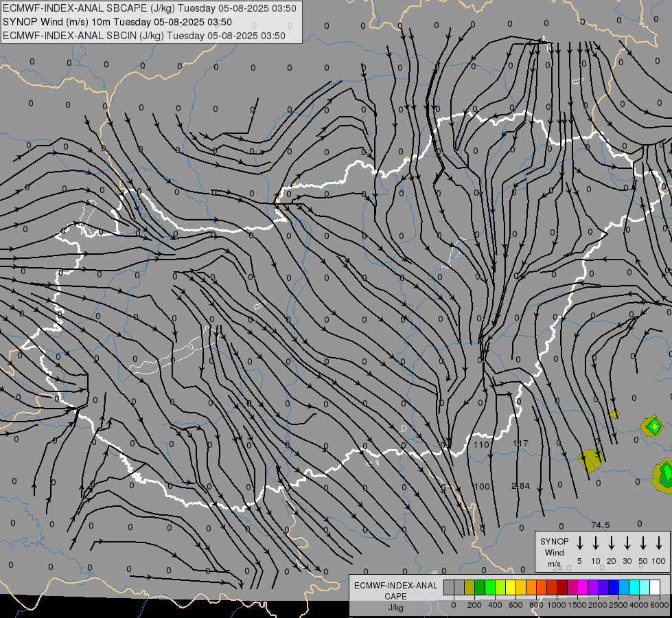Click the '74.5' value on the map

tap(601, 525)
